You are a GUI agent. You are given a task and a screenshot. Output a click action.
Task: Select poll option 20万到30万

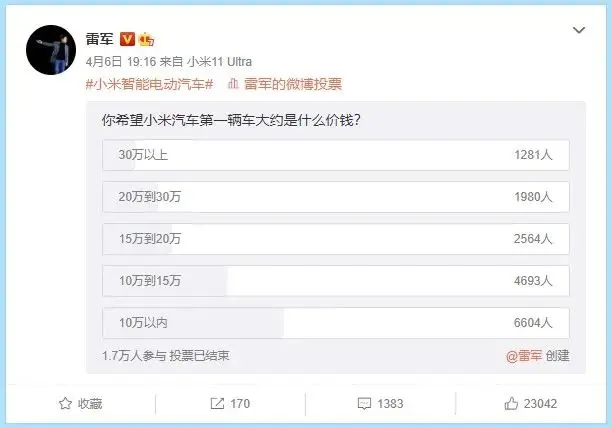pyautogui.click(x=336, y=197)
